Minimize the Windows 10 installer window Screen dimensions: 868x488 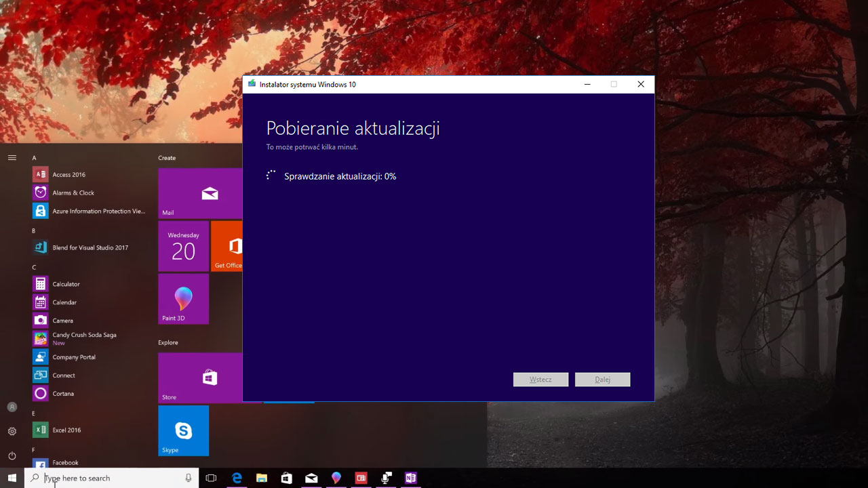click(x=587, y=84)
